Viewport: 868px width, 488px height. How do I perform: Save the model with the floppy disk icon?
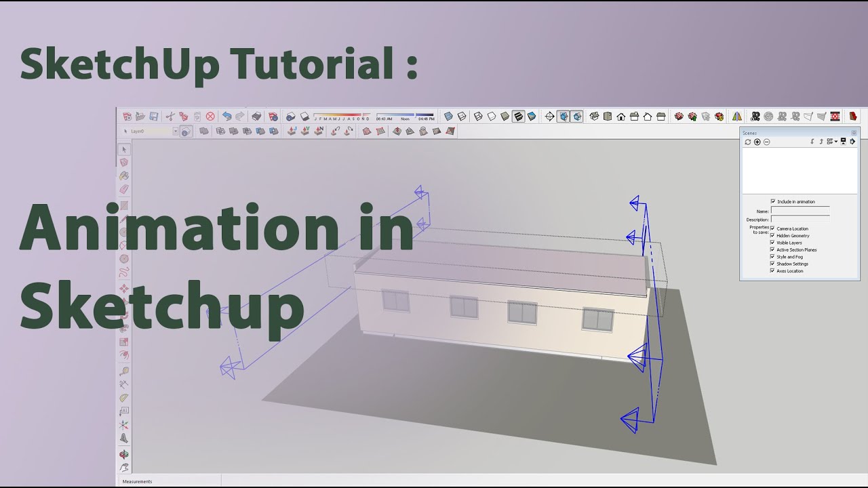[154, 117]
